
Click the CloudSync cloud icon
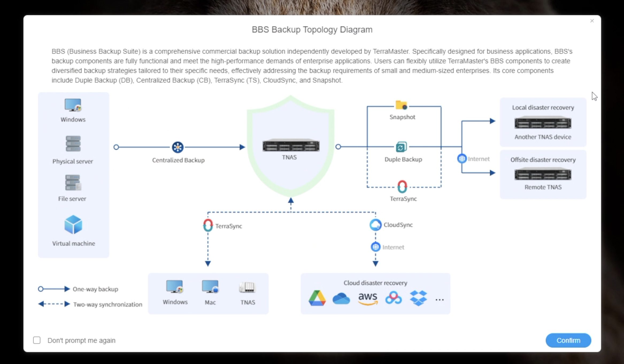pyautogui.click(x=375, y=225)
